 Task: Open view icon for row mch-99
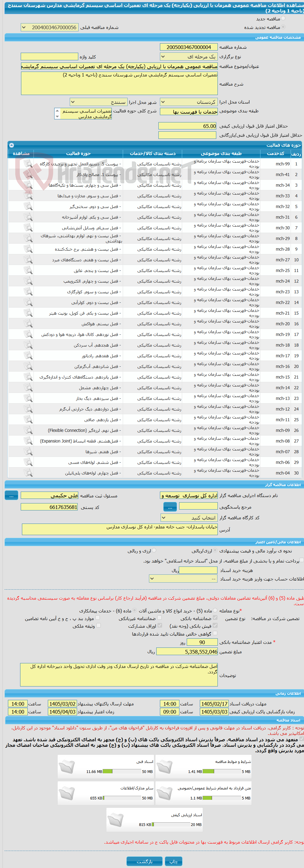click(28, 164)
